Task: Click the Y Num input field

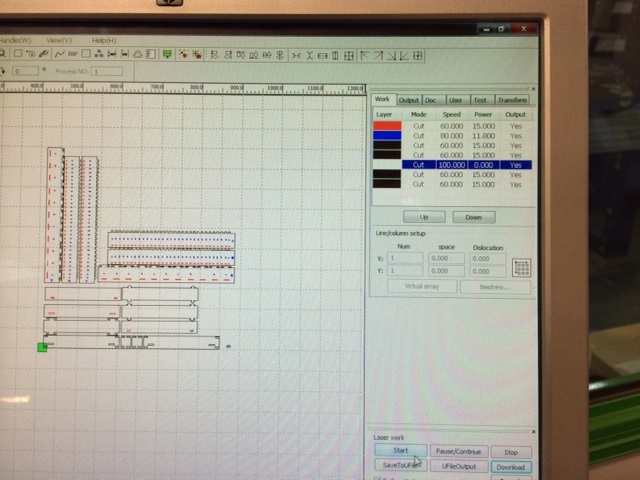Action: (405, 271)
